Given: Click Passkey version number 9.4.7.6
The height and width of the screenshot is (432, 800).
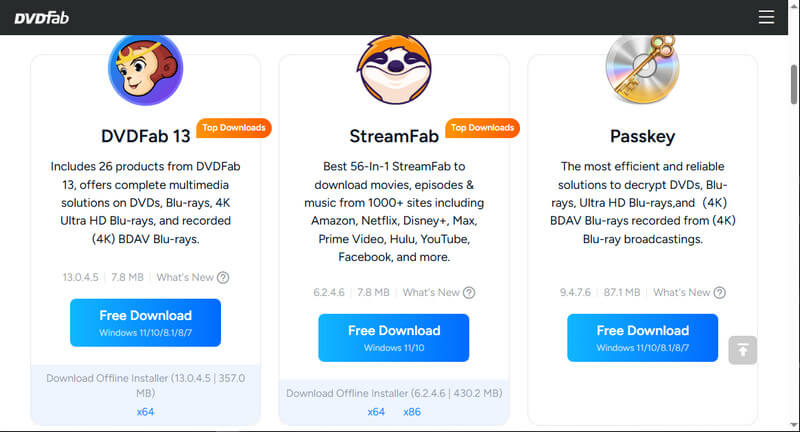Looking at the screenshot, I should pyautogui.click(x=575, y=293).
